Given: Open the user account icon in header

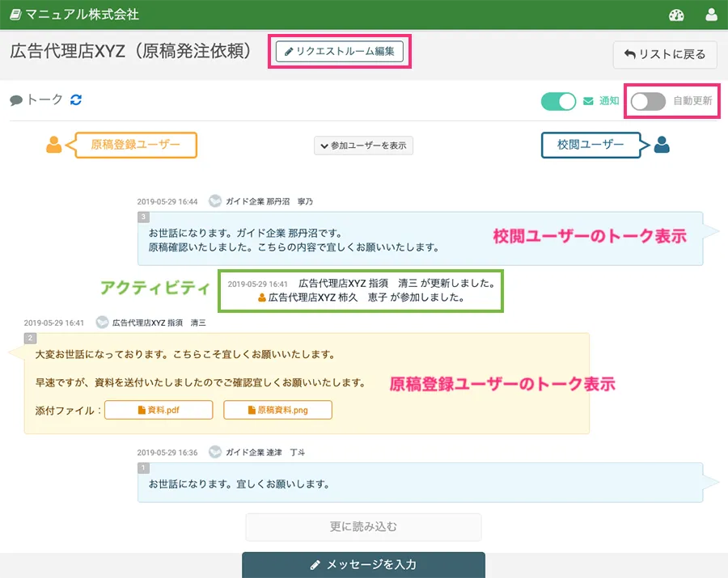Looking at the screenshot, I should click(x=711, y=15).
